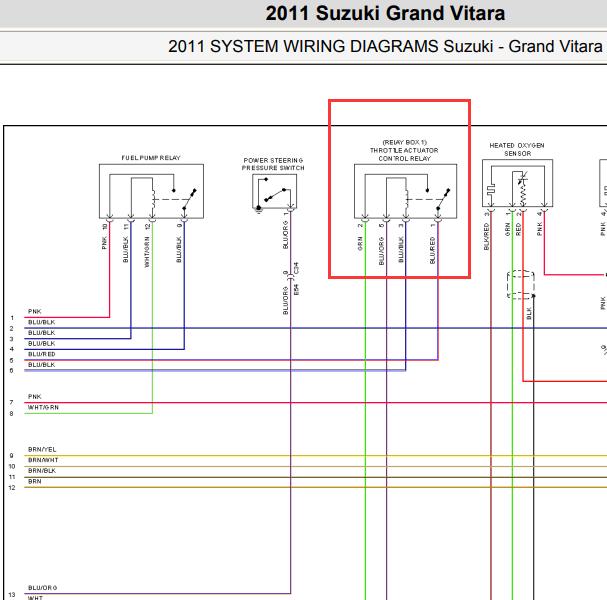Click the BLU/BLK label on wire row 3
607x600 pixels.
point(41,333)
